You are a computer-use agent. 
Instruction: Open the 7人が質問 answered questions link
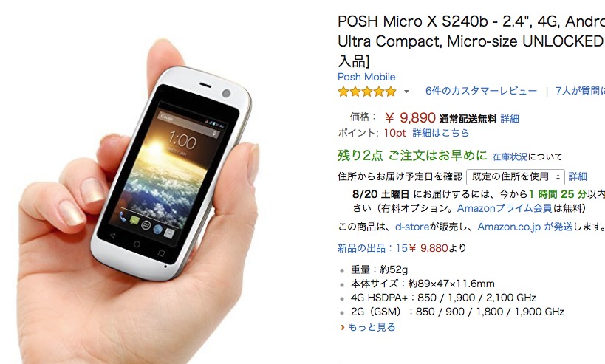coord(580,91)
